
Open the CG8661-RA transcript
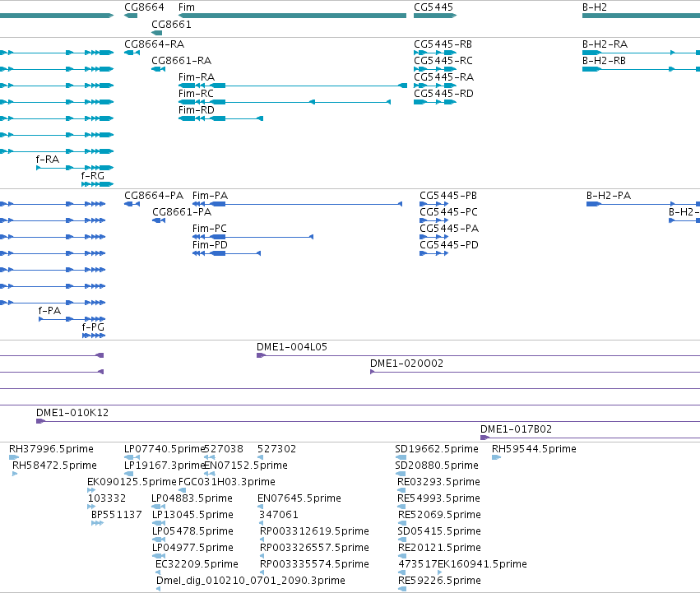tap(182, 61)
